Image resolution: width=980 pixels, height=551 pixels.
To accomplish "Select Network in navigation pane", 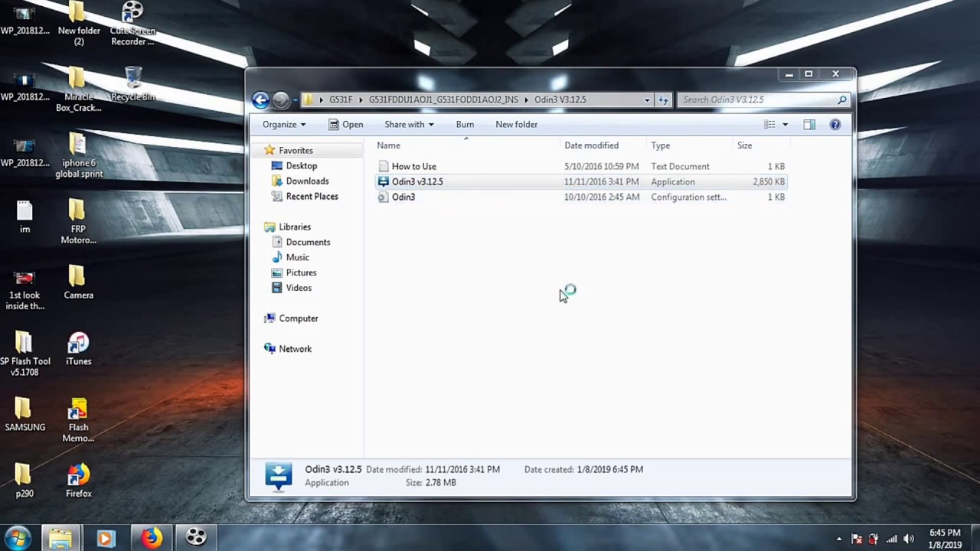I will [x=295, y=349].
